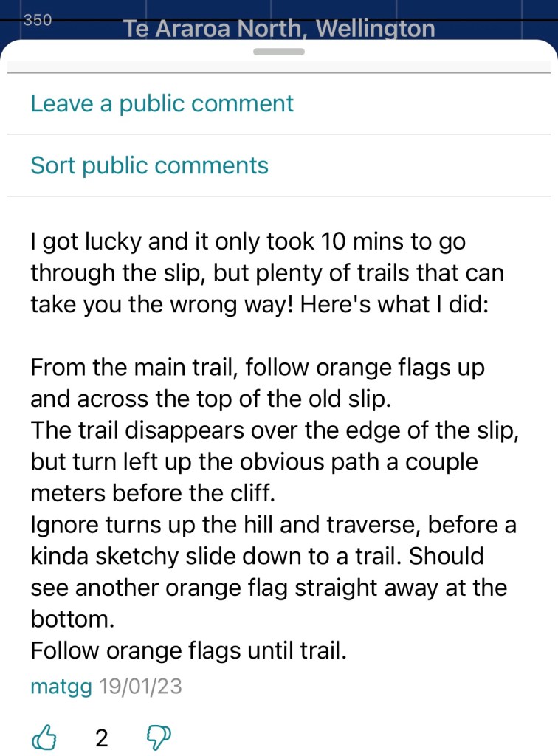Open Leave a public comment

pyautogui.click(x=162, y=103)
